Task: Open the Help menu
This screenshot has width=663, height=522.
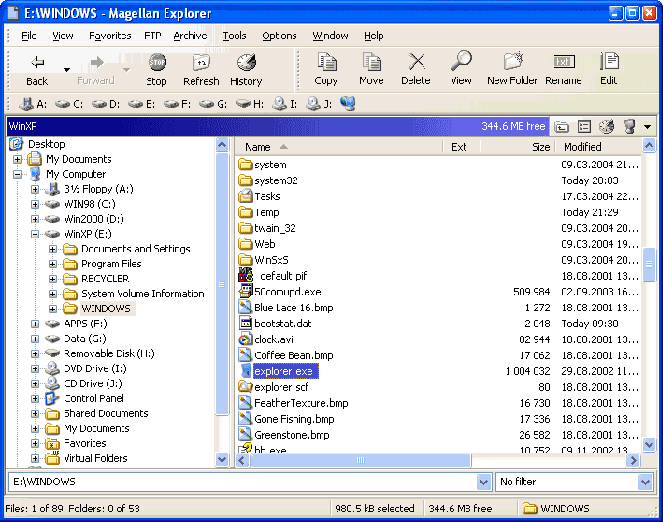Action: [x=374, y=36]
